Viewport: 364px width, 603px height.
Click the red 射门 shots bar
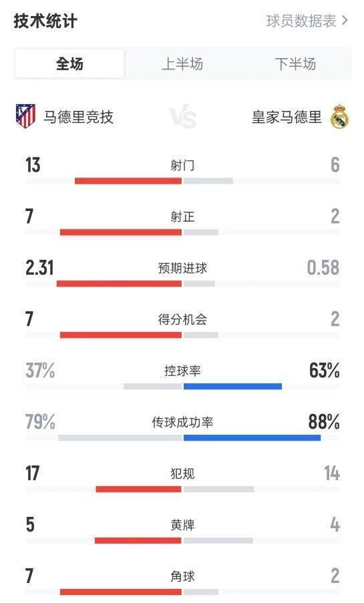(128, 181)
